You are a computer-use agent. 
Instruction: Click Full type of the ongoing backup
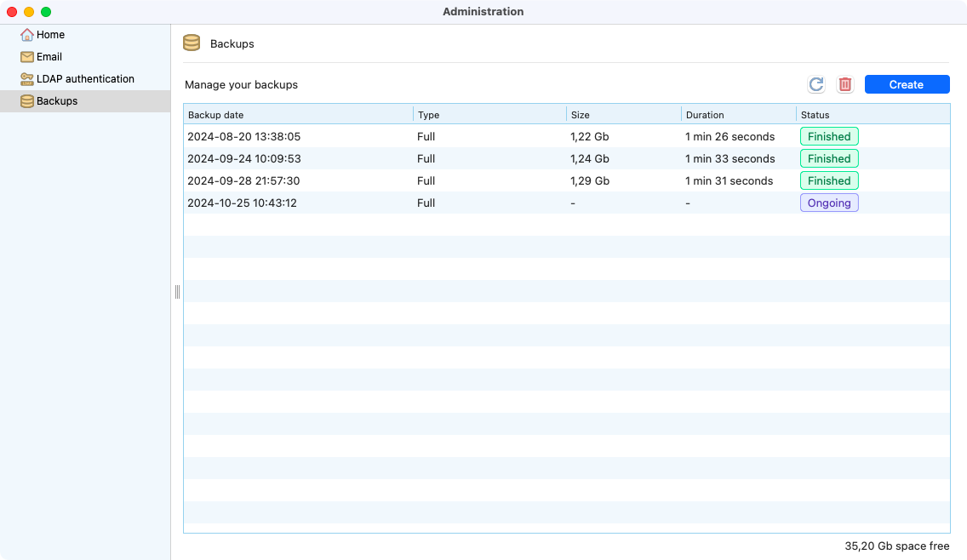coord(426,203)
